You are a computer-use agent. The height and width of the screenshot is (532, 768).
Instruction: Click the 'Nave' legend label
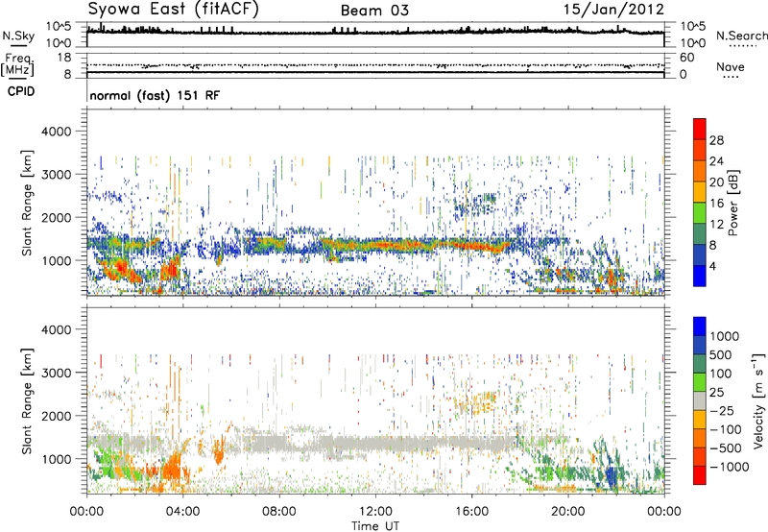(x=731, y=67)
